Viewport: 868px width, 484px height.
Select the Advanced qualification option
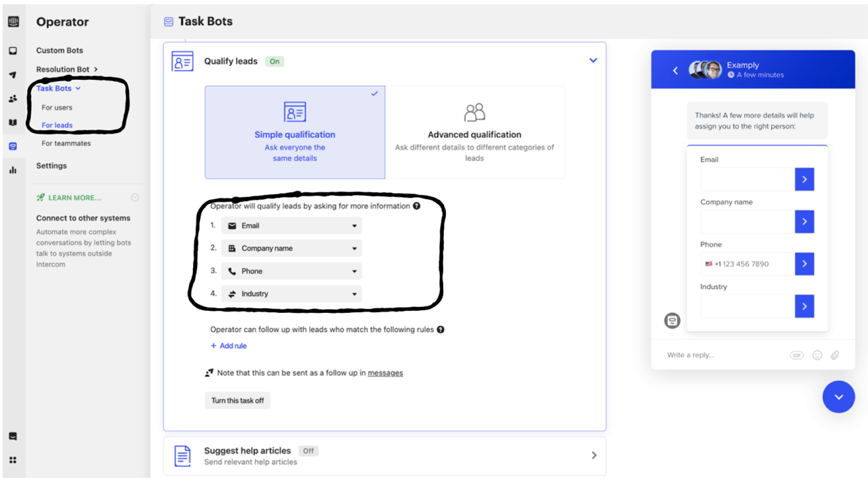475,132
